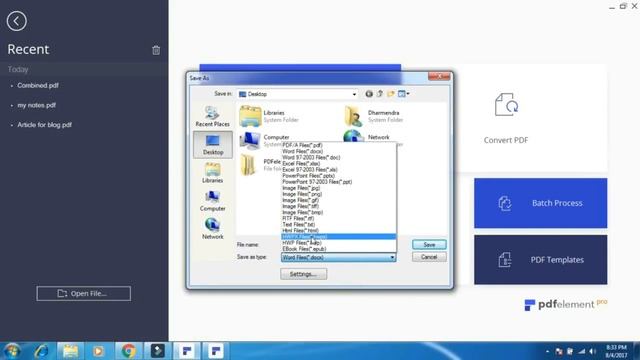The image size is (640, 360).
Task: Choose EBook Files (*.epub) type
Action: tap(339, 249)
